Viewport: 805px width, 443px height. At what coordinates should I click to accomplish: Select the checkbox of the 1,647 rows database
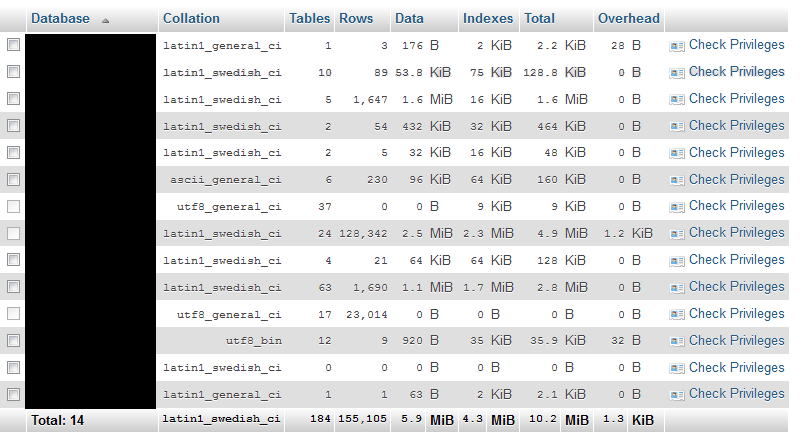pos(13,99)
